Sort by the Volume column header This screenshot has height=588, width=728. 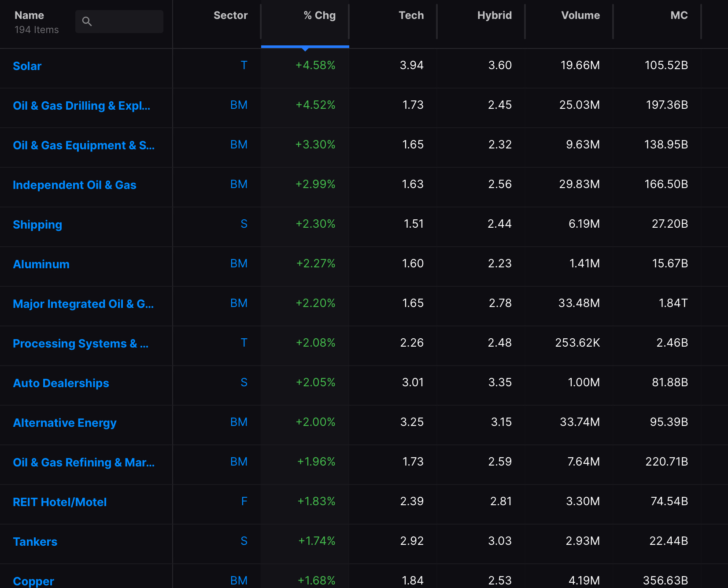[580, 15]
